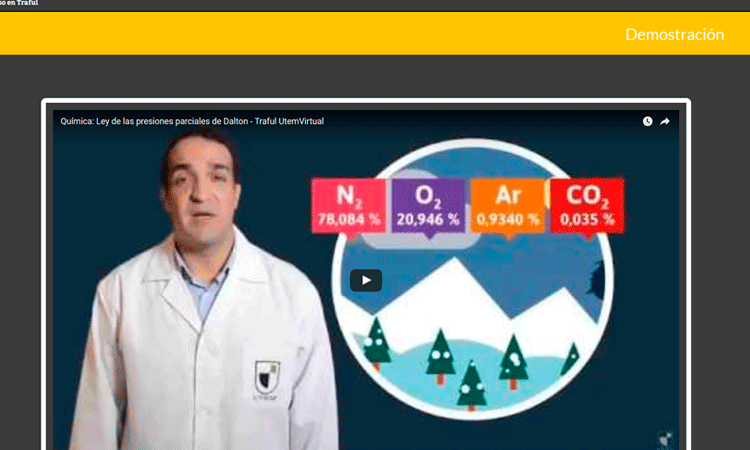This screenshot has height=450, width=750.
Task: Click the Watch Later clock icon
Action: 647,121
